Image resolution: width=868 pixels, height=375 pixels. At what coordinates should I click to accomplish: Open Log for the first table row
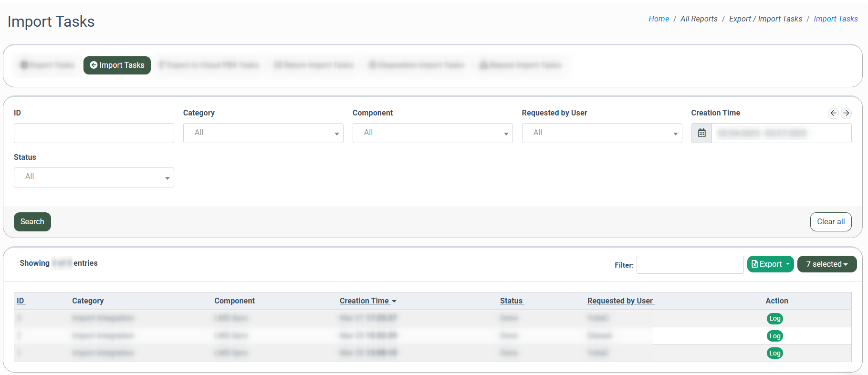[x=774, y=319]
